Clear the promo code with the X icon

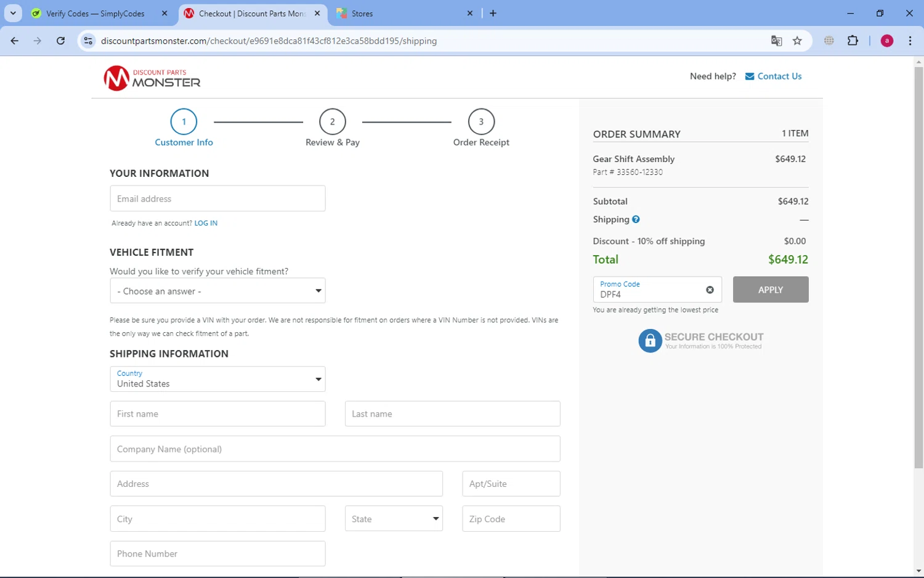point(710,290)
